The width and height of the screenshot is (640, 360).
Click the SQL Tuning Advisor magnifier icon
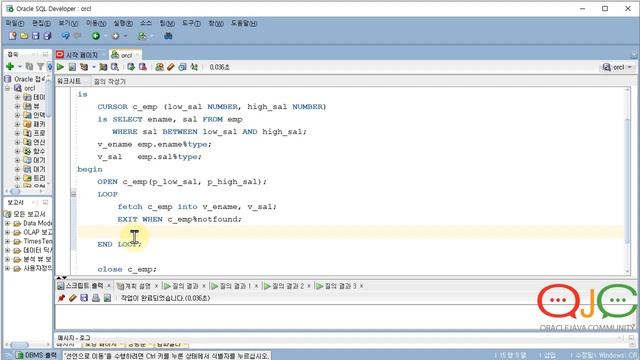click(x=115, y=67)
